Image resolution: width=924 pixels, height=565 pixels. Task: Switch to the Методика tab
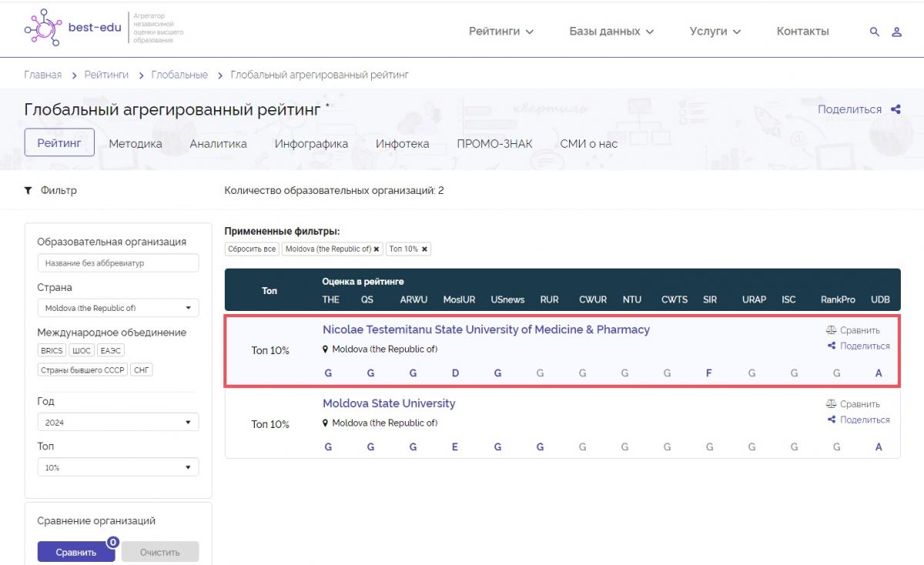point(136,143)
